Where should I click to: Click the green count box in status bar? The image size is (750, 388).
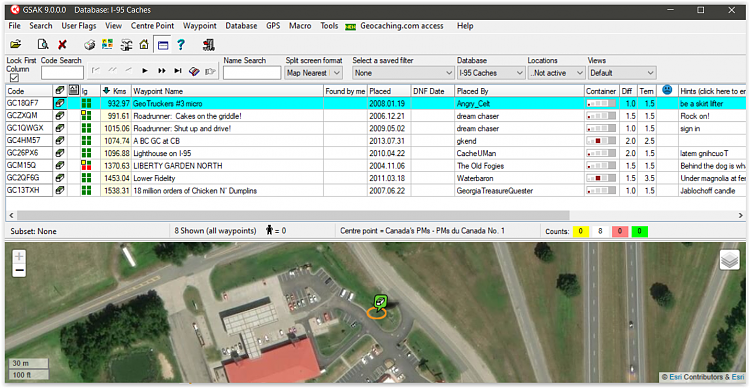tap(640, 232)
